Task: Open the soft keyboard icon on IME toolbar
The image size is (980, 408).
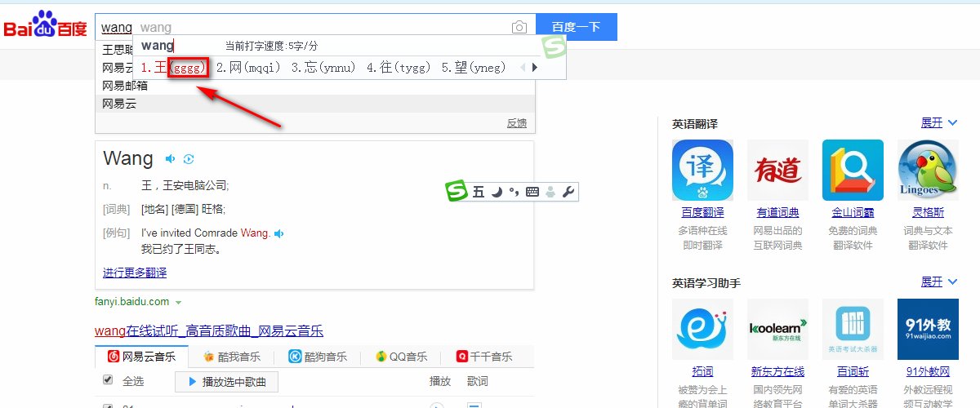Action: click(532, 193)
